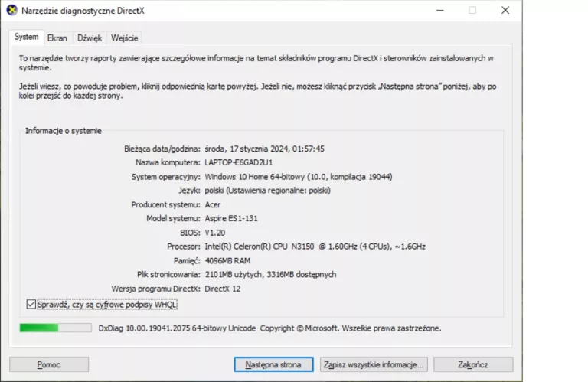Screen dimensions: 588x382
Task: Click the Nazwa komputera label
Action: (x=168, y=163)
